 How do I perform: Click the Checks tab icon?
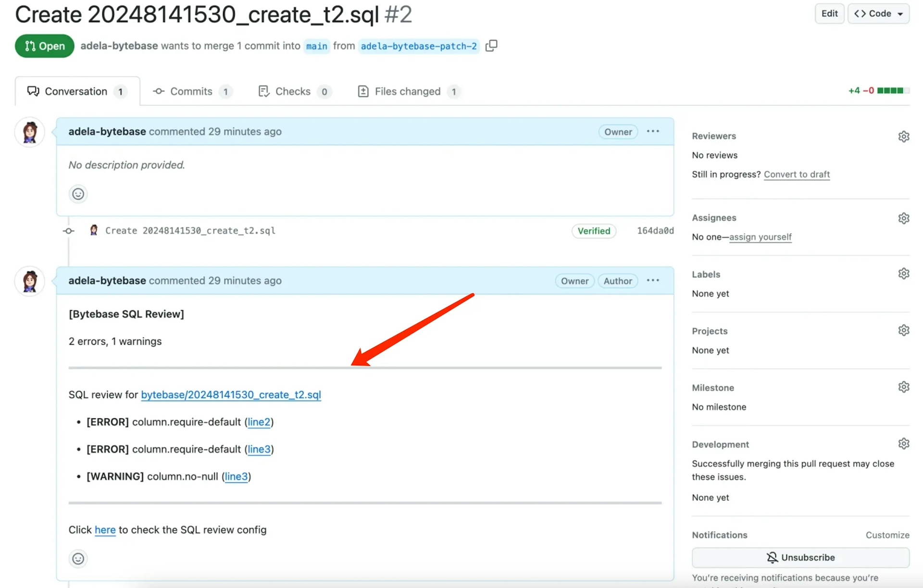point(266,90)
